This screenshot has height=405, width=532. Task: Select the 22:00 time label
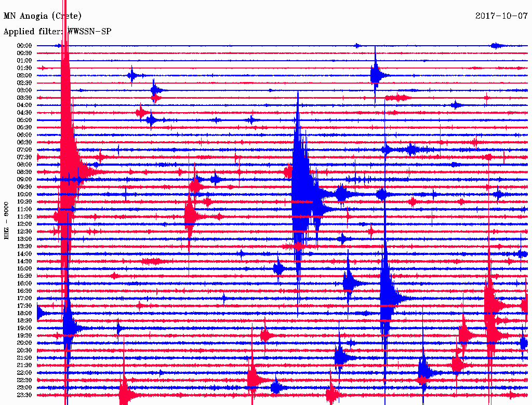[x=24, y=373]
